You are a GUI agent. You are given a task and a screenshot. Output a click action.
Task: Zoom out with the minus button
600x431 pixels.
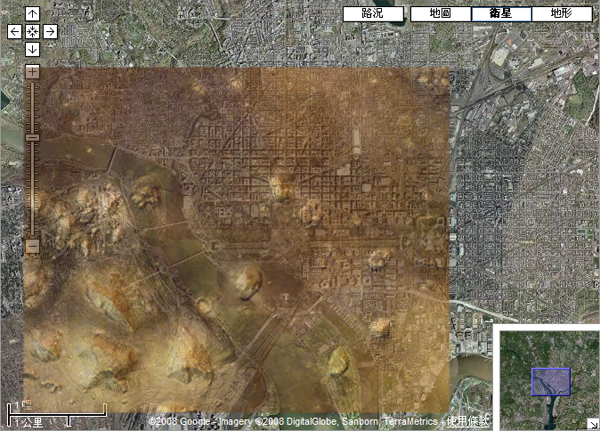tap(32, 246)
